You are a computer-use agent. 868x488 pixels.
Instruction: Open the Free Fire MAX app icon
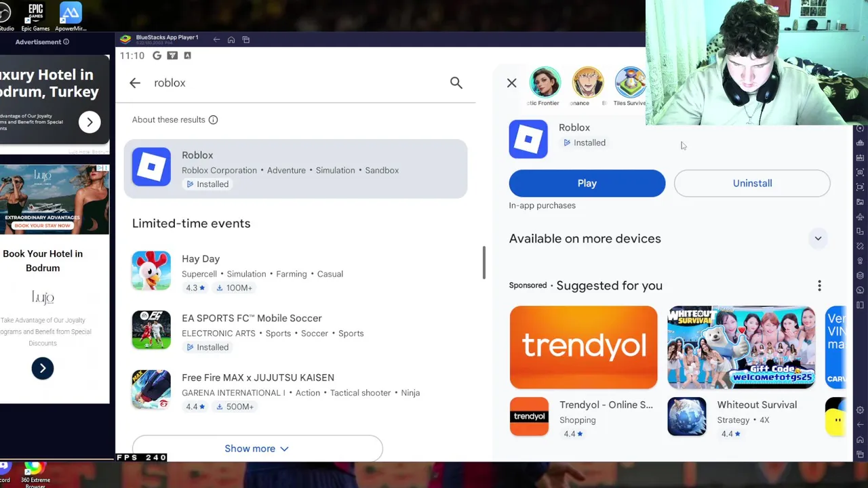(x=151, y=389)
